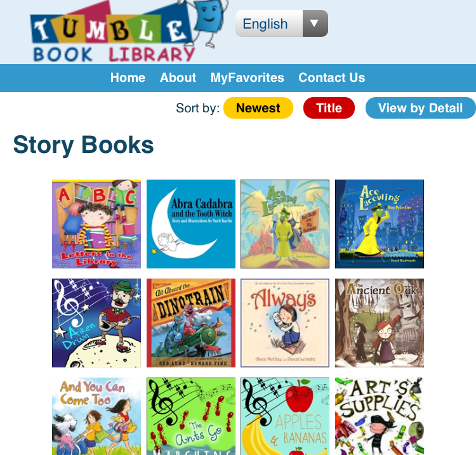
Task: Open the blue Ace Lacewing Bug Detective cover
Action: [x=380, y=224]
